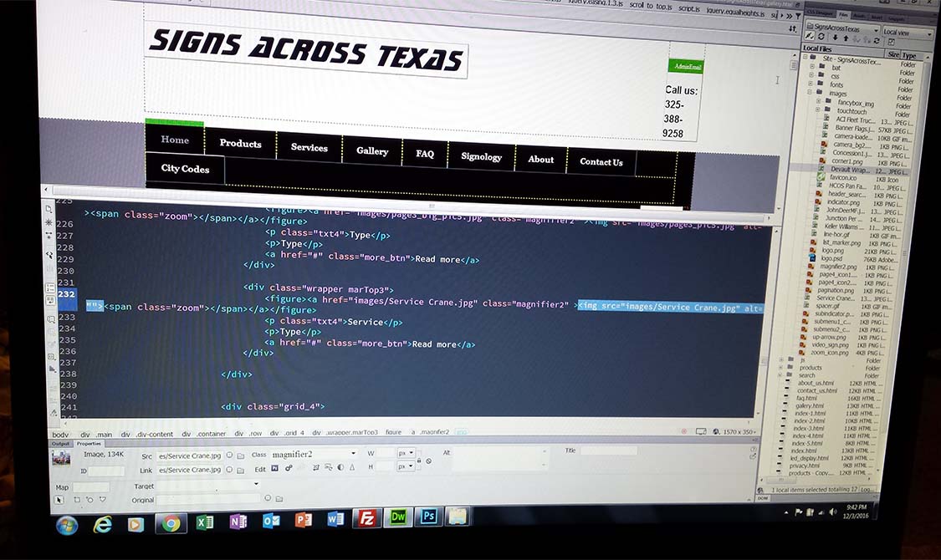Click the Read more link on line 235
This screenshot has height=560, width=941.
[x=434, y=344]
